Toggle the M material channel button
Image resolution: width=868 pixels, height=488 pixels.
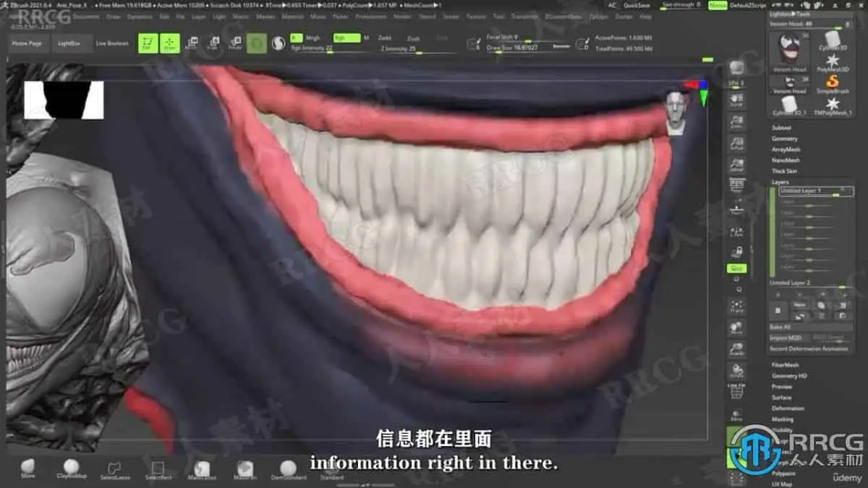coord(366,38)
